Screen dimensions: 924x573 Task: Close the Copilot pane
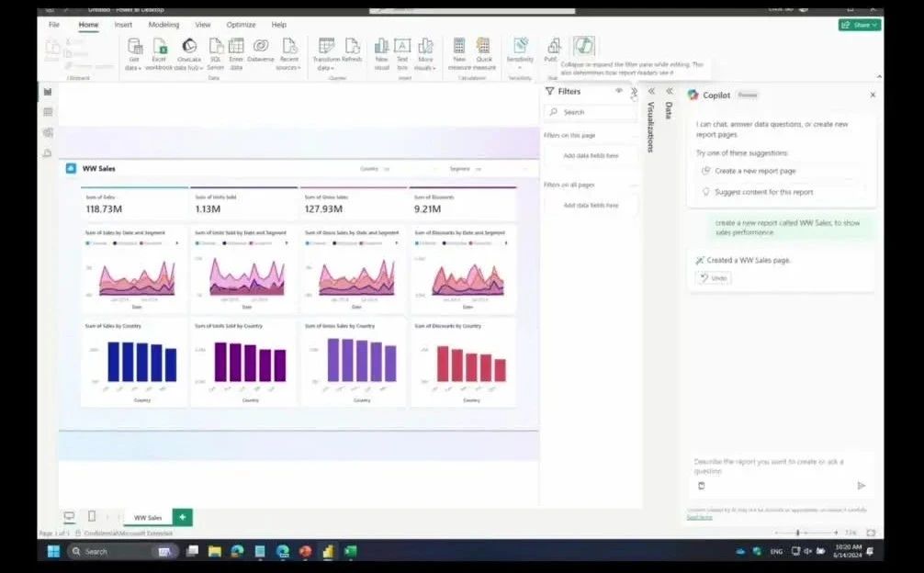(x=873, y=95)
